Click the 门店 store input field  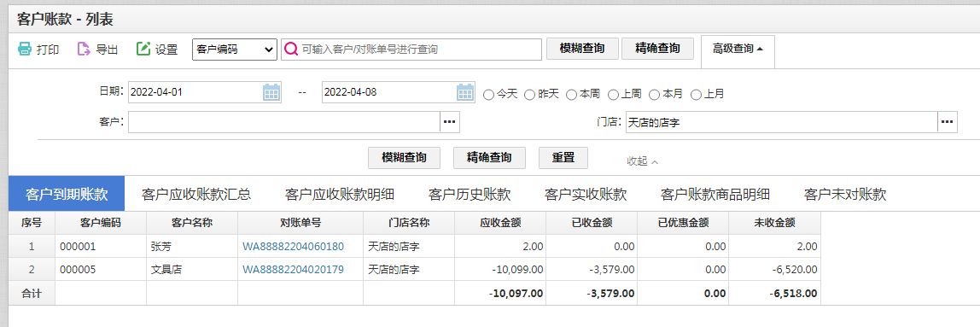(x=782, y=122)
